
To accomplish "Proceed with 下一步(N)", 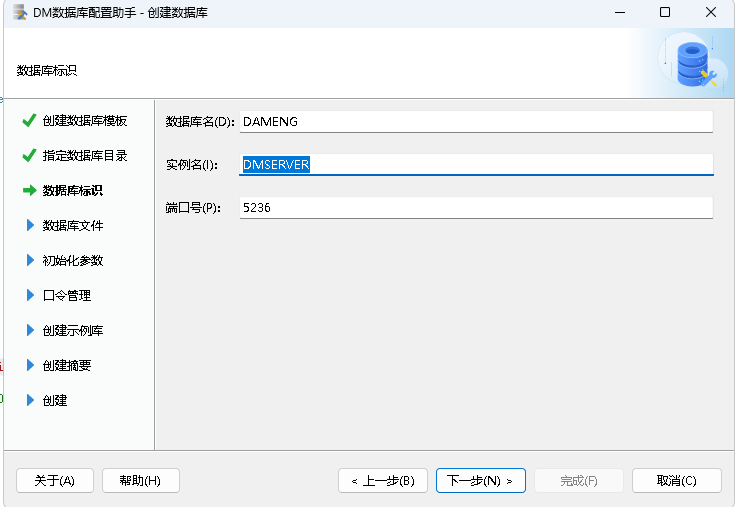I will [481, 480].
